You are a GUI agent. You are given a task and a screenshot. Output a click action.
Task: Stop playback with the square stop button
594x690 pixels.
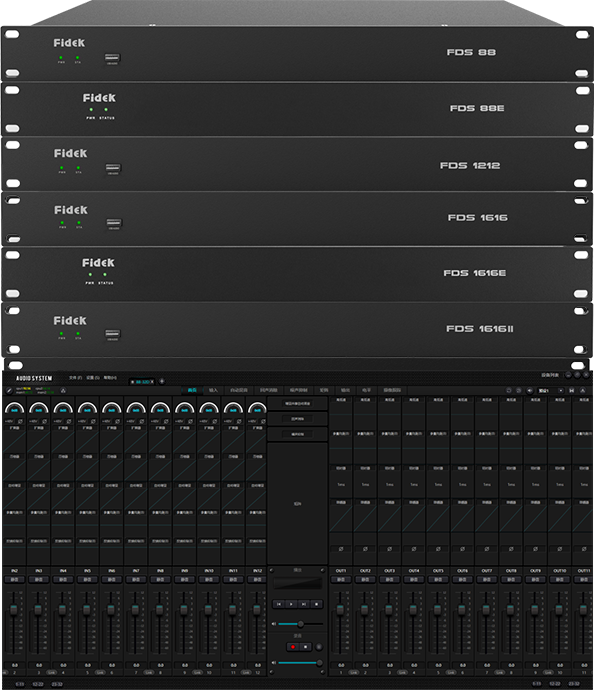316,604
